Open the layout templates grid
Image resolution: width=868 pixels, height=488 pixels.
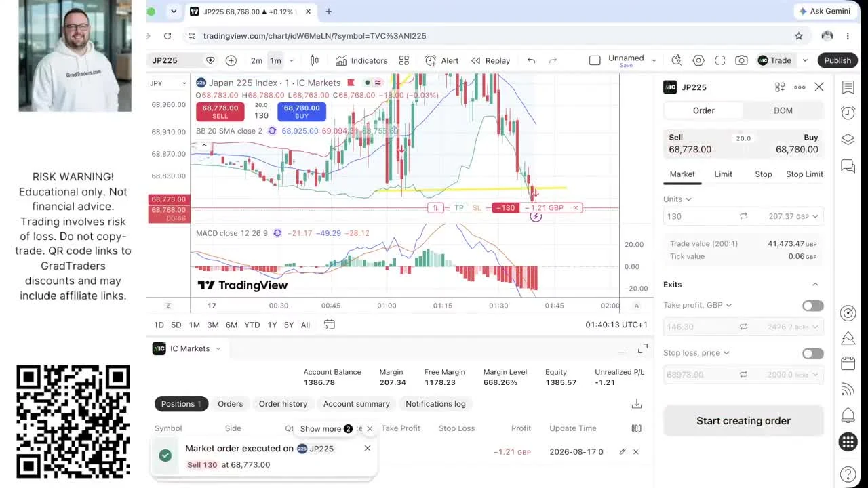404,60
